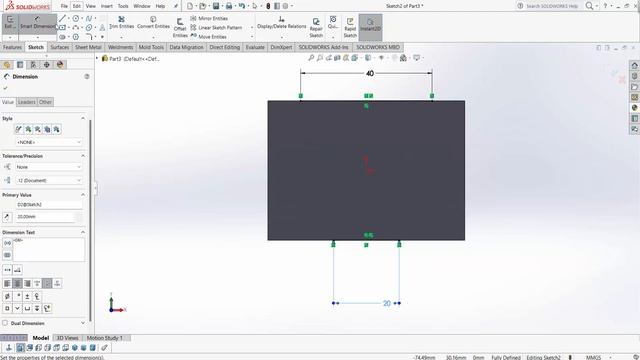Switch to the Sheet Metal ribbon tab
The height and width of the screenshot is (360, 640).
coord(88,47)
